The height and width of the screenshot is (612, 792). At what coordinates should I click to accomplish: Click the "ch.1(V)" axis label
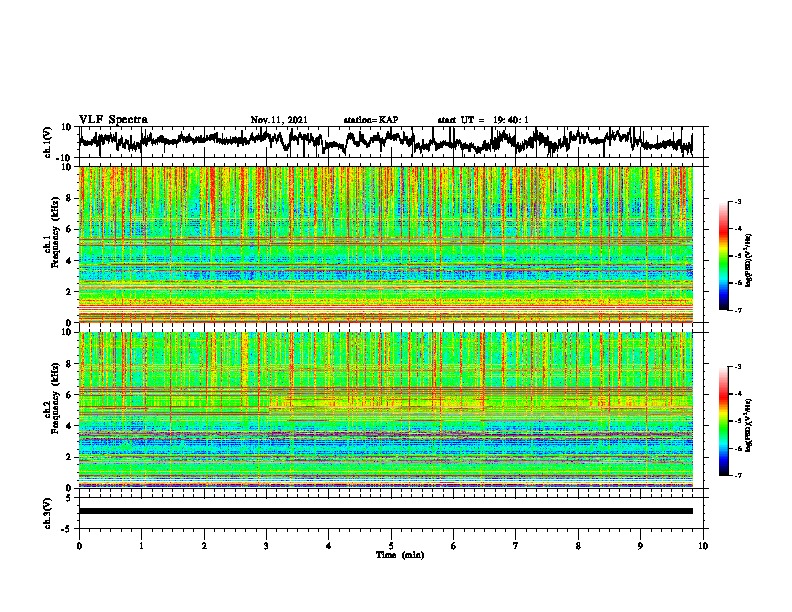click(48, 142)
